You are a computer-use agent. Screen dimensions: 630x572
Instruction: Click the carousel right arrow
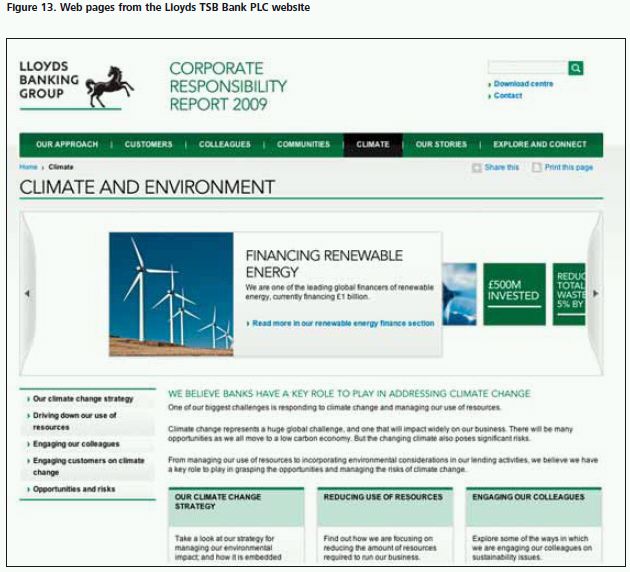[596, 294]
